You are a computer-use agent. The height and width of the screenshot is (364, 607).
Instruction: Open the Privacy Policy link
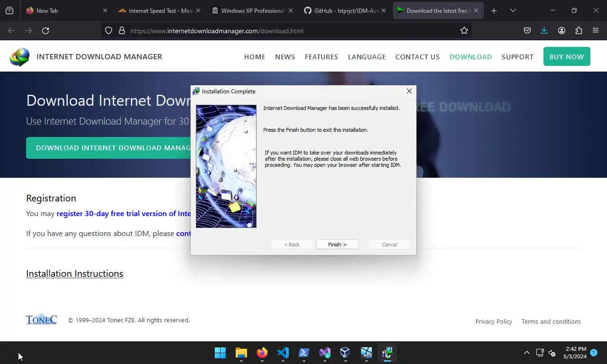point(494,321)
